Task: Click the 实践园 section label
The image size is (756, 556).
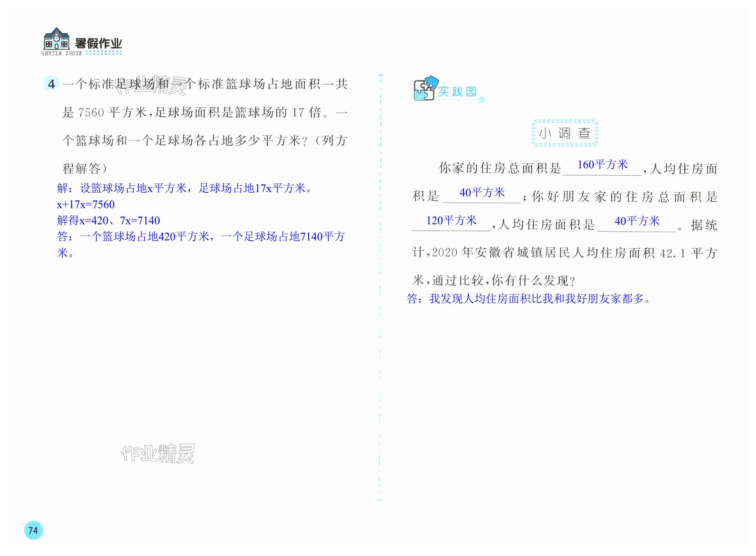Action: click(457, 92)
